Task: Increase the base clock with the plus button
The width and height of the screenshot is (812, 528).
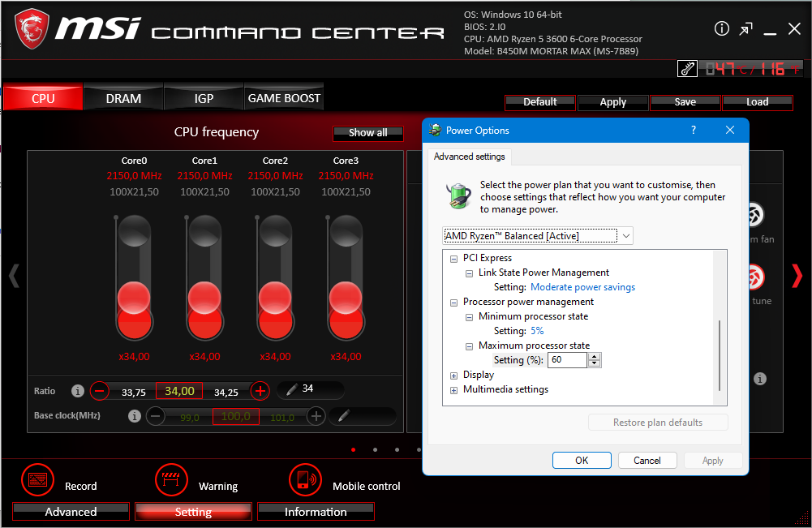Action: pyautogui.click(x=316, y=416)
